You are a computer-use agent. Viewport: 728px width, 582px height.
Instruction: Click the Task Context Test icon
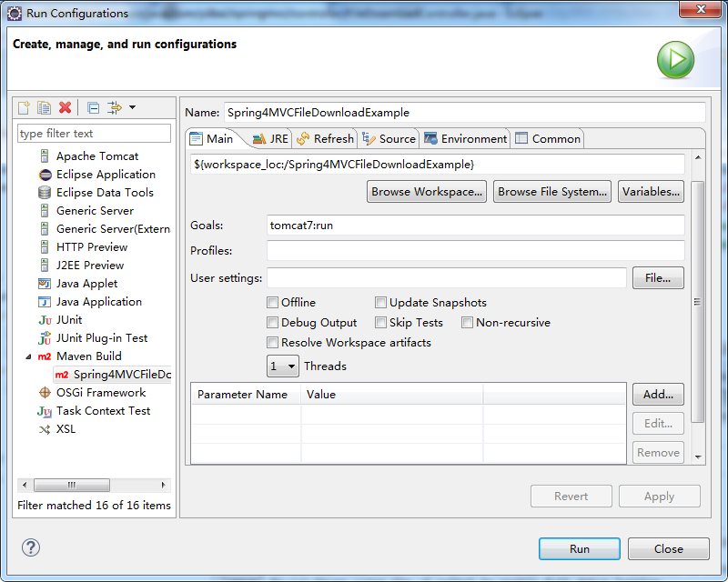pos(45,411)
